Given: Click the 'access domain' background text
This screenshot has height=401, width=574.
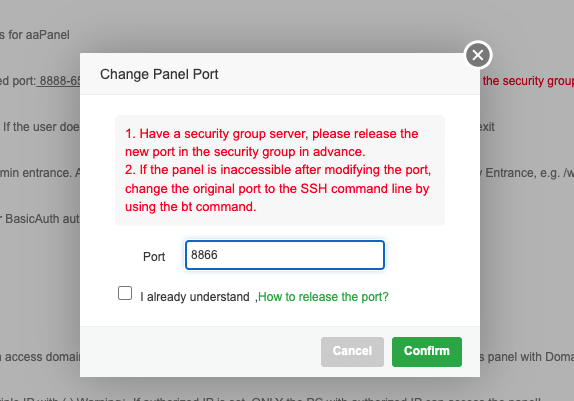Looking at the screenshot, I should (x=40, y=357).
